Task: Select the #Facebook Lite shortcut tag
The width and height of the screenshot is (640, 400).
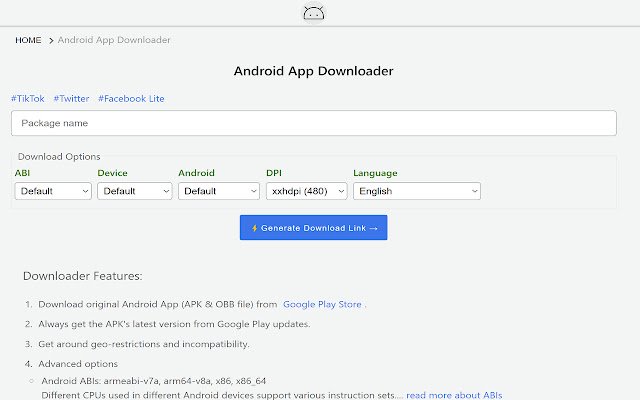Action: coord(131,98)
